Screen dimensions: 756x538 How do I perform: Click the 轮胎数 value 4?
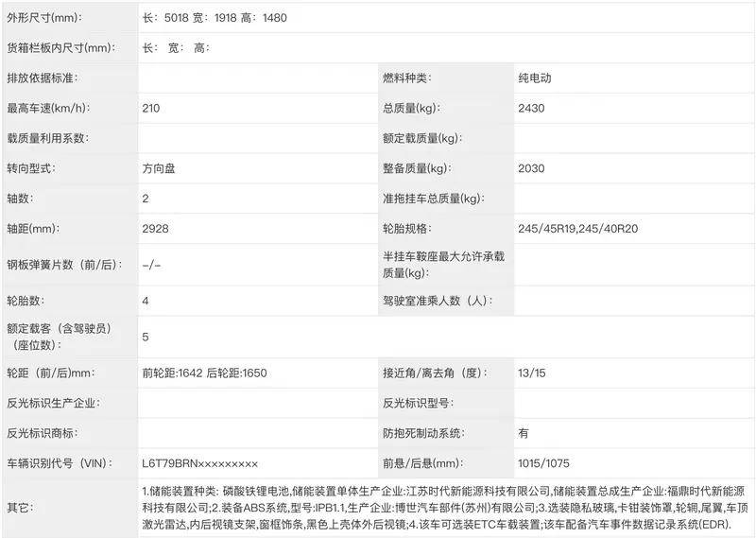coord(146,301)
